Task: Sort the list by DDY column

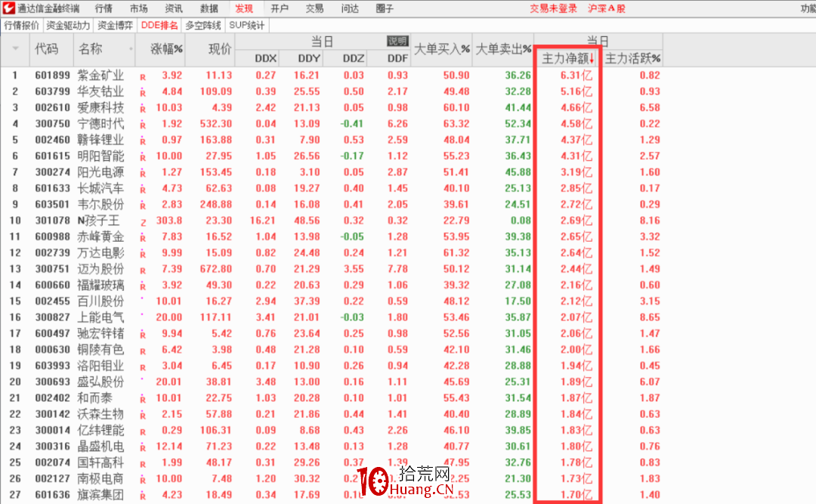Action: tap(308, 57)
